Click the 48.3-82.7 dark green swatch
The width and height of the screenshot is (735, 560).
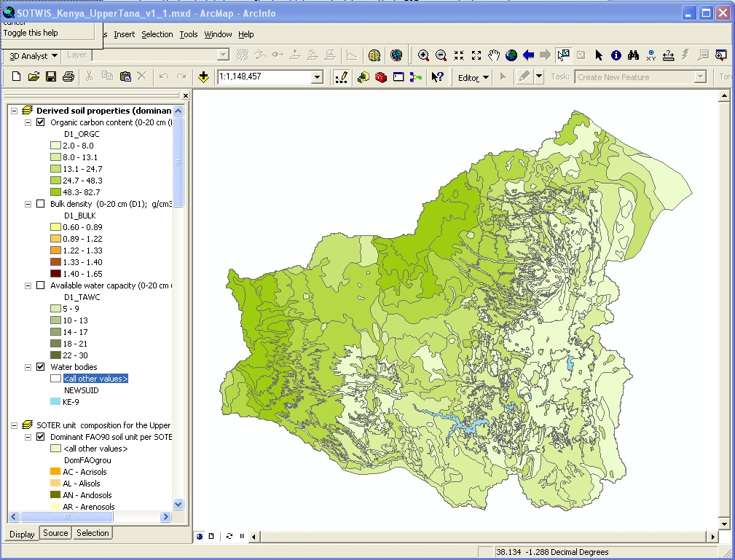(x=55, y=192)
